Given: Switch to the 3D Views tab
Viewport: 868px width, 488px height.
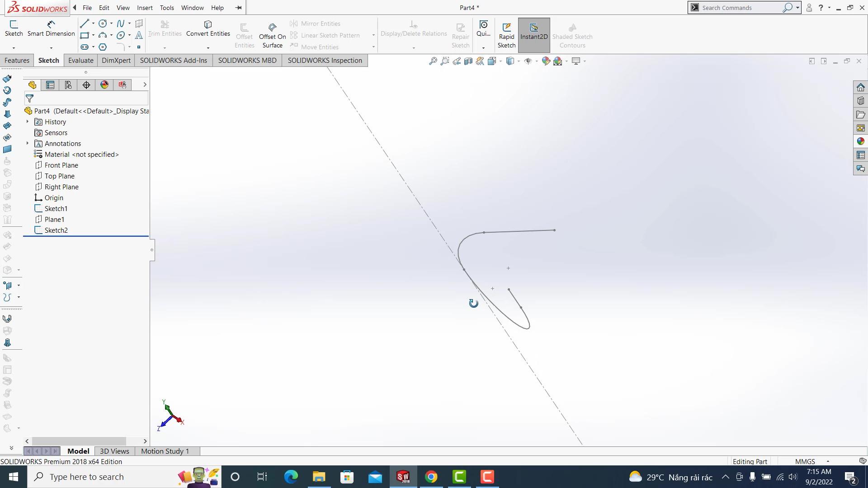Looking at the screenshot, I should (x=114, y=451).
